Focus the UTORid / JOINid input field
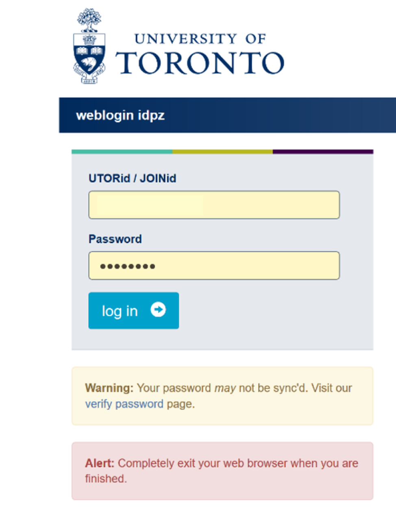 tap(214, 205)
